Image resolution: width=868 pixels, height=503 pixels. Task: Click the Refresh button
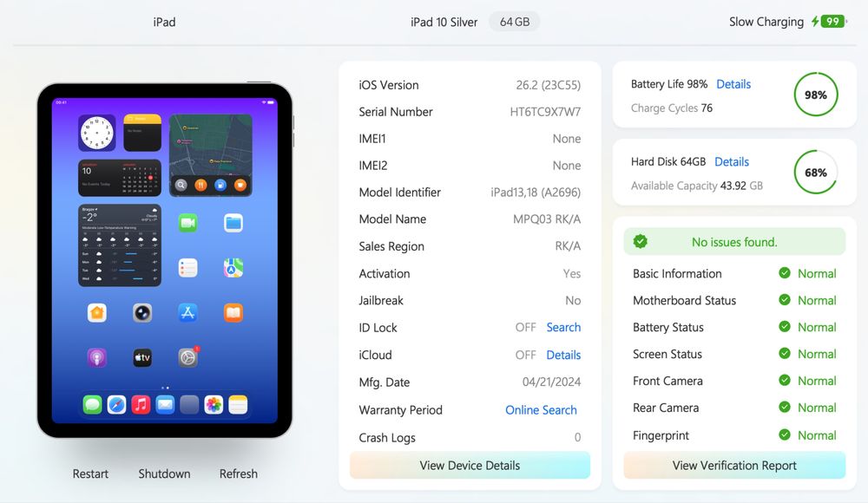(239, 474)
